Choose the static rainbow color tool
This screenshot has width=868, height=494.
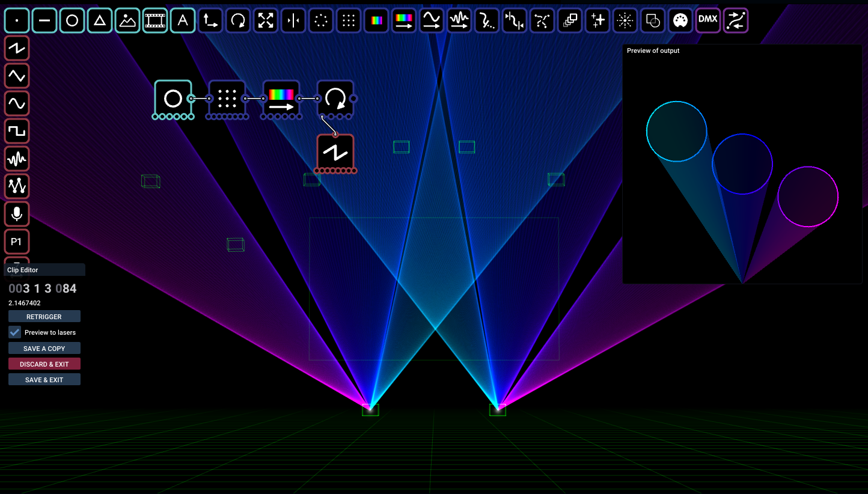(x=376, y=20)
